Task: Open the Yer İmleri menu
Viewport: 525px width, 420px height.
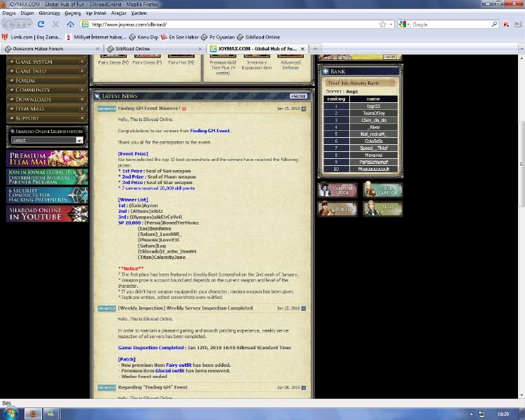Action: point(96,13)
